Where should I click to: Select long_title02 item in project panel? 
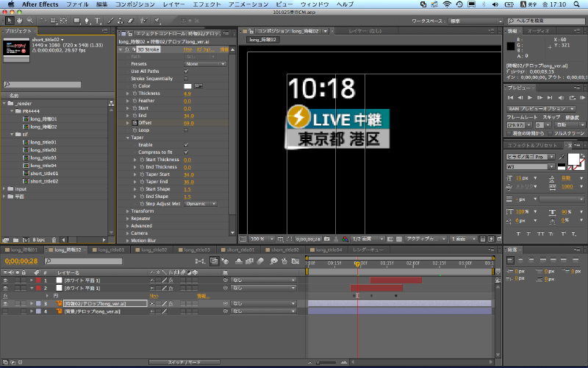tap(43, 150)
